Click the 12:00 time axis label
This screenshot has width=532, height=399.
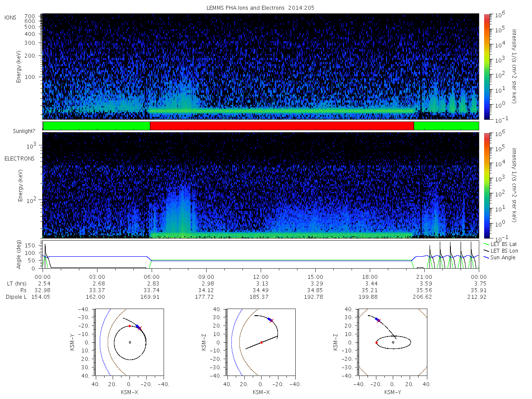pos(261,276)
